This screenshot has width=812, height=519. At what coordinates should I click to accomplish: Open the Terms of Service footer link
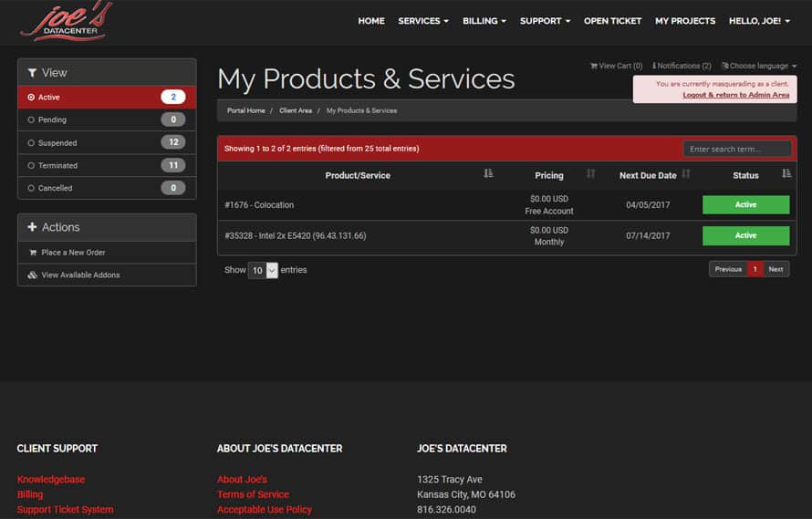pos(254,494)
